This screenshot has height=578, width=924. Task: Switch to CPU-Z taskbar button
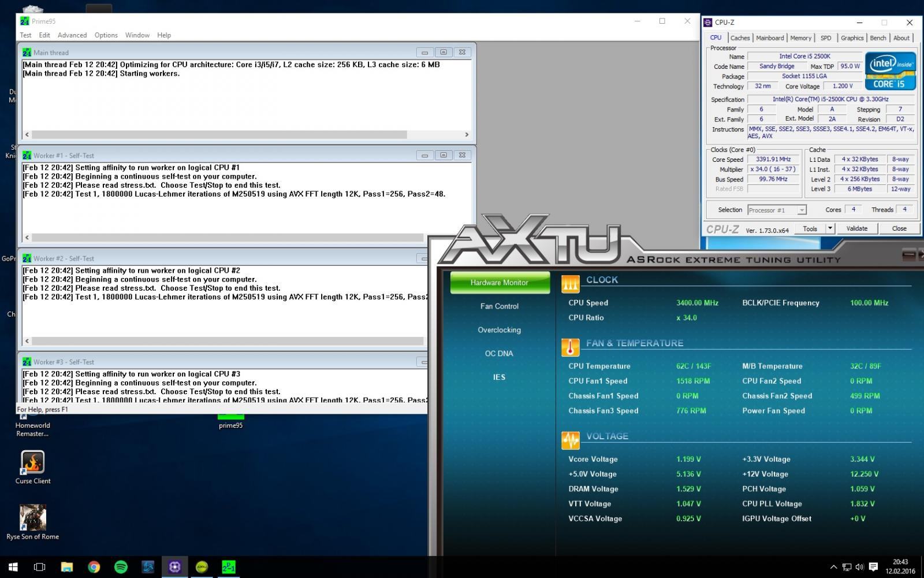(x=175, y=567)
